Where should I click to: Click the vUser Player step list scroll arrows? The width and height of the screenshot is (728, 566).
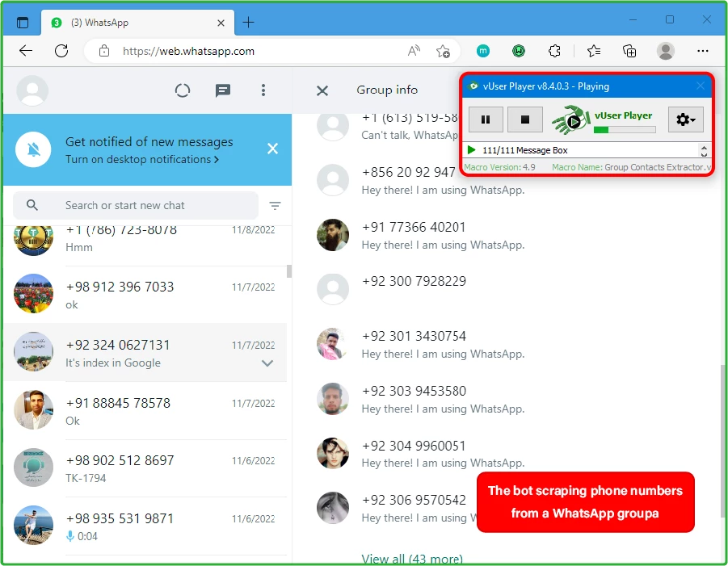[x=704, y=150]
